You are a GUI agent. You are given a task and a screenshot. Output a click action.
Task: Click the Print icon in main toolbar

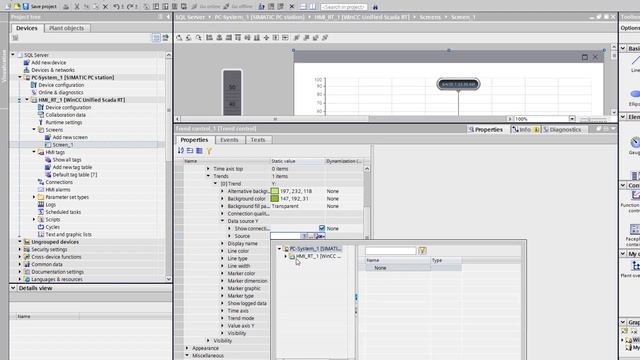coord(66,7)
